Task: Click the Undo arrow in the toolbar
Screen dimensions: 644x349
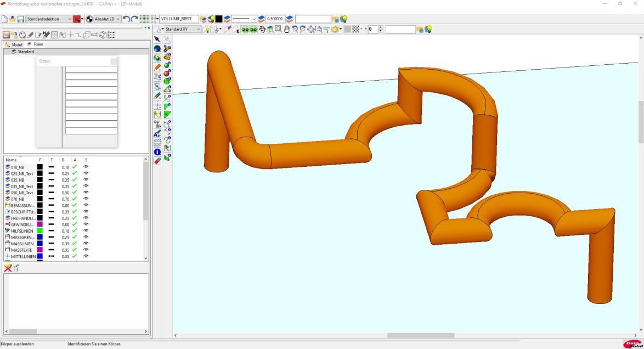Action: (126, 19)
